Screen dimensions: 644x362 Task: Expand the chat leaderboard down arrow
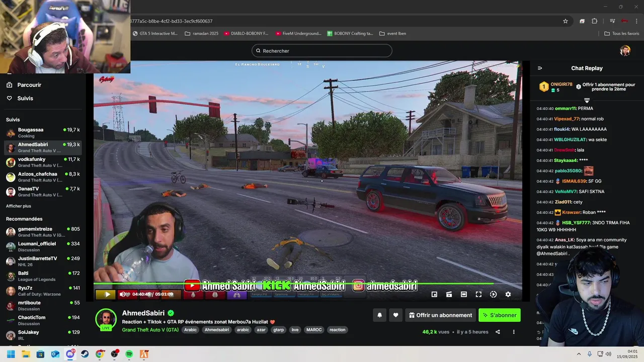[x=587, y=101]
